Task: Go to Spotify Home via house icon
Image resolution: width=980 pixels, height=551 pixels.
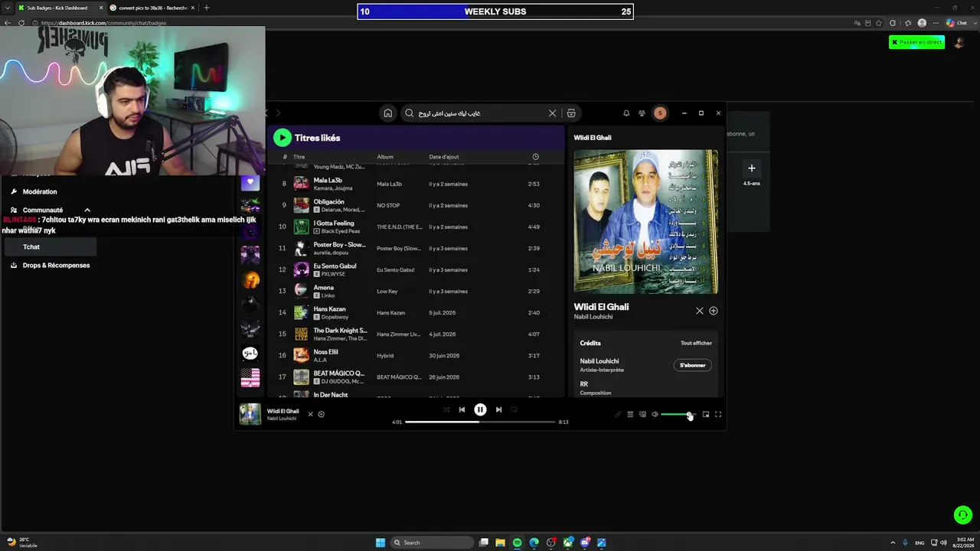Action: pyautogui.click(x=388, y=113)
